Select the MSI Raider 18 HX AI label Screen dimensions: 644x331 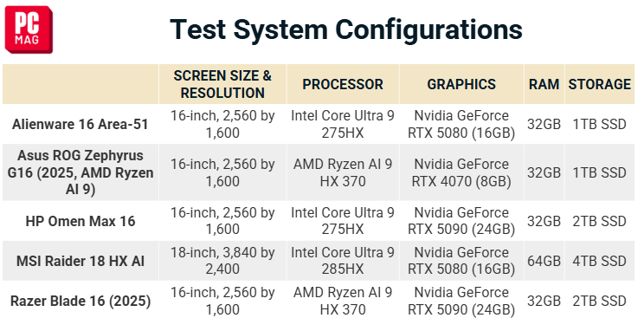80,261
